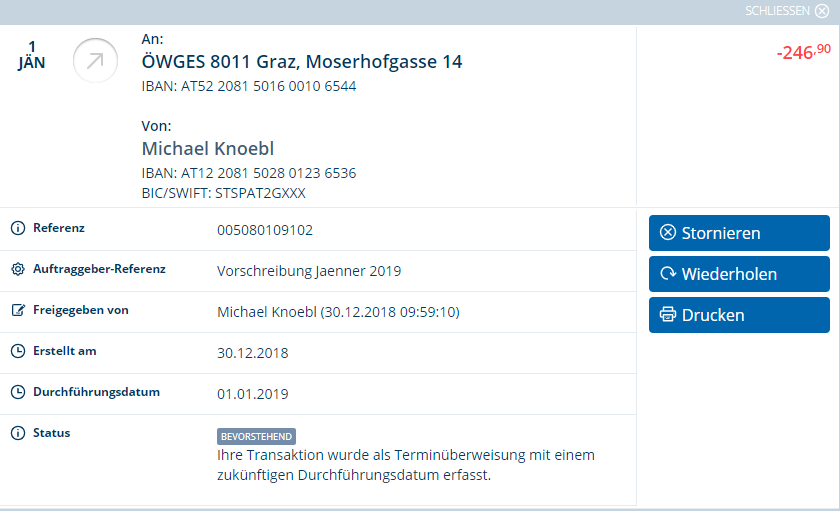Print the transaction with Drucken button
The width and height of the screenshot is (840, 511).
coord(739,315)
